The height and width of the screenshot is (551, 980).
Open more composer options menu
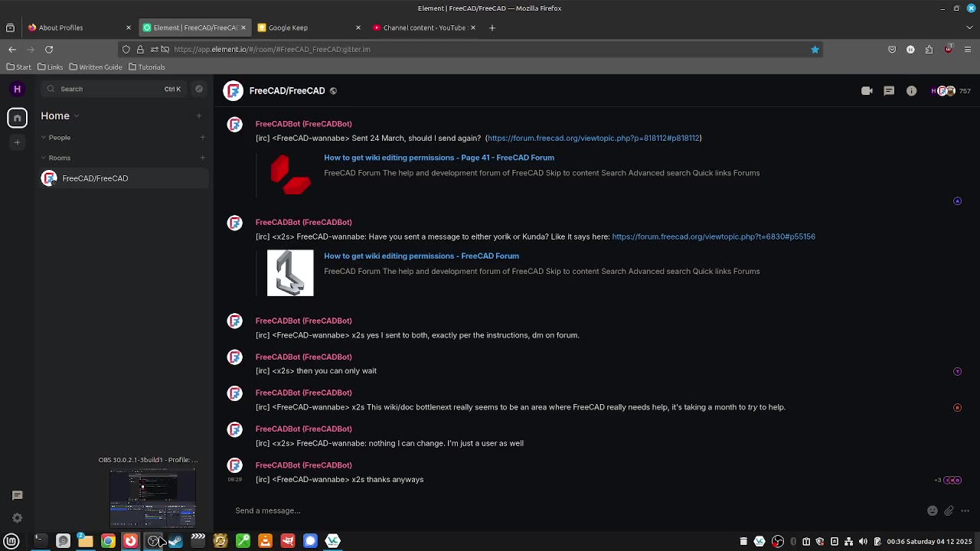[965, 510]
